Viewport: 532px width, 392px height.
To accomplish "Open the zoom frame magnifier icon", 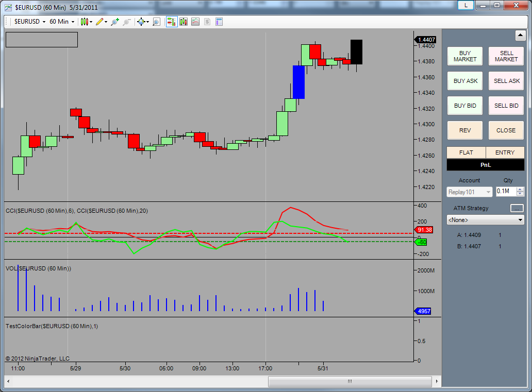I will point(156,22).
